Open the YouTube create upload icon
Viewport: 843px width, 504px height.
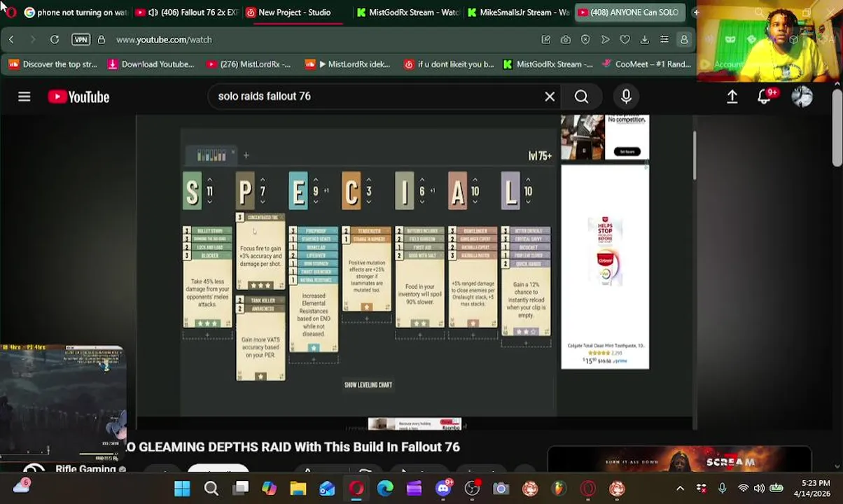732,97
